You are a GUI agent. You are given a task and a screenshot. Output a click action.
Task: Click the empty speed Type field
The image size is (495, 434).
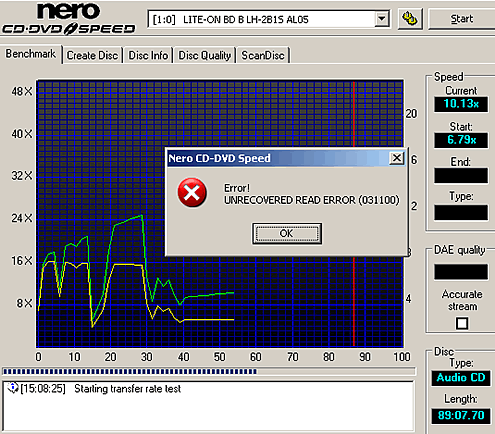(x=461, y=212)
